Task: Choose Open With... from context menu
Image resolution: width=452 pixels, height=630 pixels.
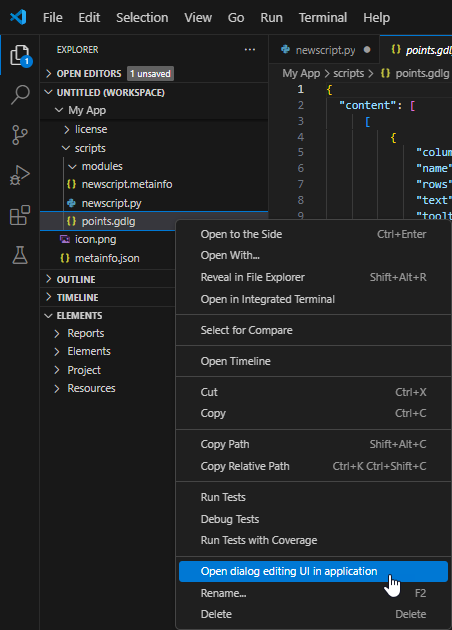Action: coord(313,256)
